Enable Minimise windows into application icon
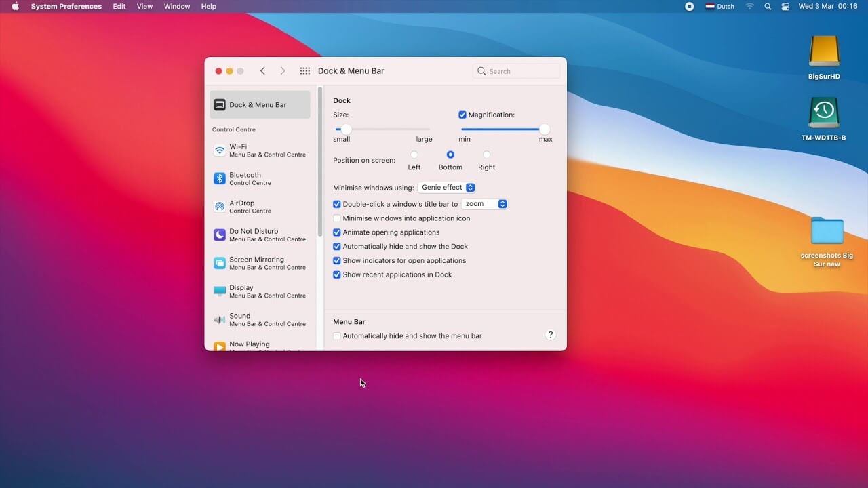Screen dimensions: 868x488 pyautogui.click(x=337, y=218)
